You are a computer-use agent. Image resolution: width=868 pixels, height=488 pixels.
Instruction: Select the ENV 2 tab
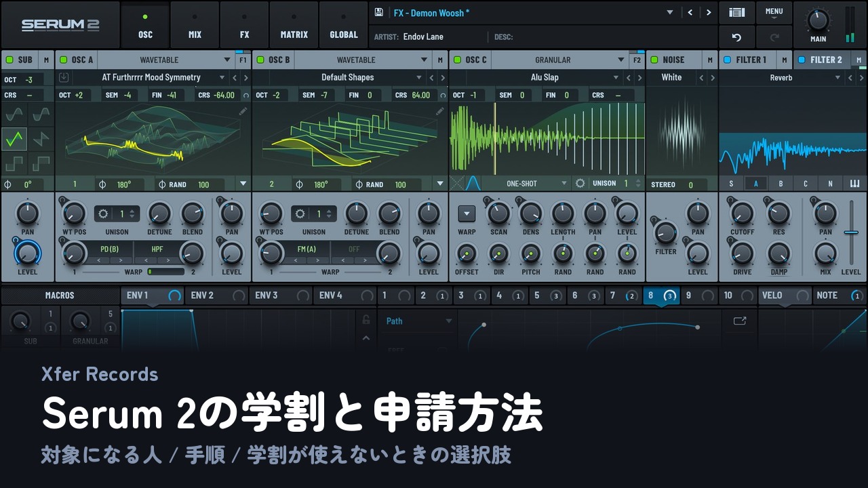coord(216,296)
